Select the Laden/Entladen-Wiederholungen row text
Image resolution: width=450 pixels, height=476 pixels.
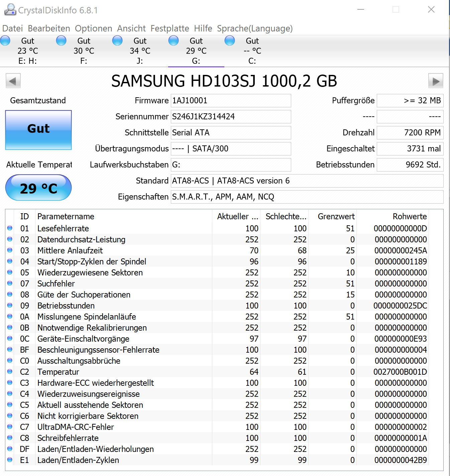click(x=96, y=449)
